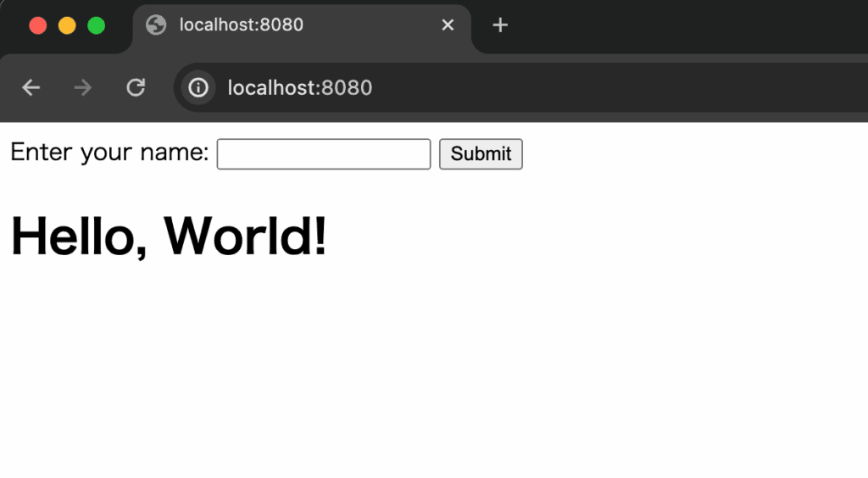Reload the localhost:8080 page
Screen dimensions: 868x478
pos(136,87)
